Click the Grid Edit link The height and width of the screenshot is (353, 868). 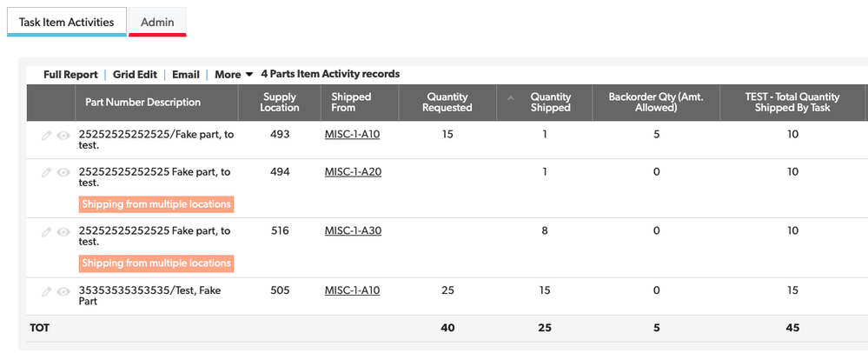135,74
